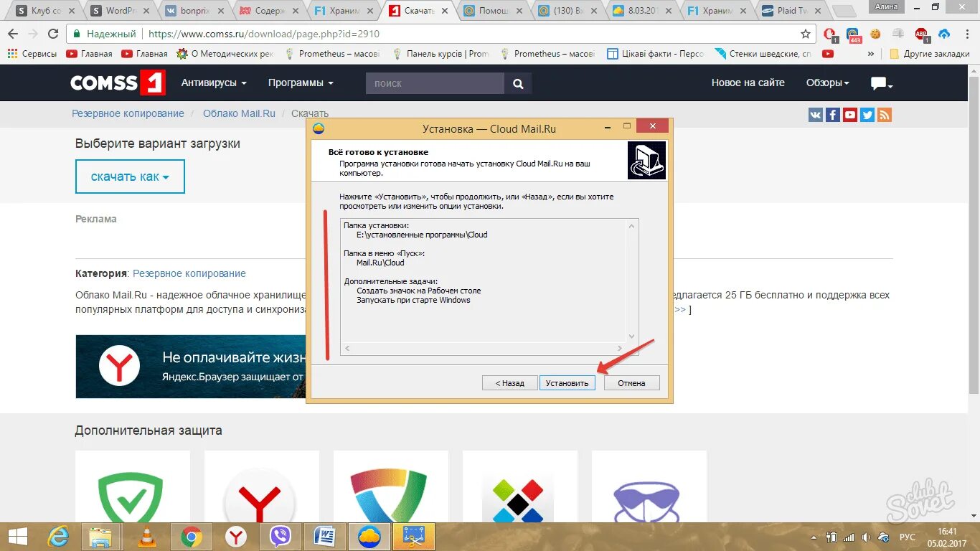Open Yandex Browser from taskbar
Screen dimensions: 980x551
point(235,536)
